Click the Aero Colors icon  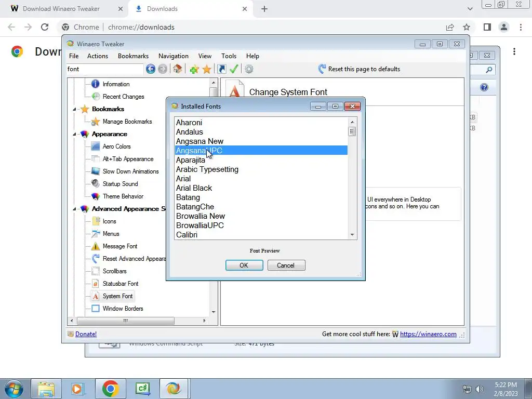[x=96, y=146]
